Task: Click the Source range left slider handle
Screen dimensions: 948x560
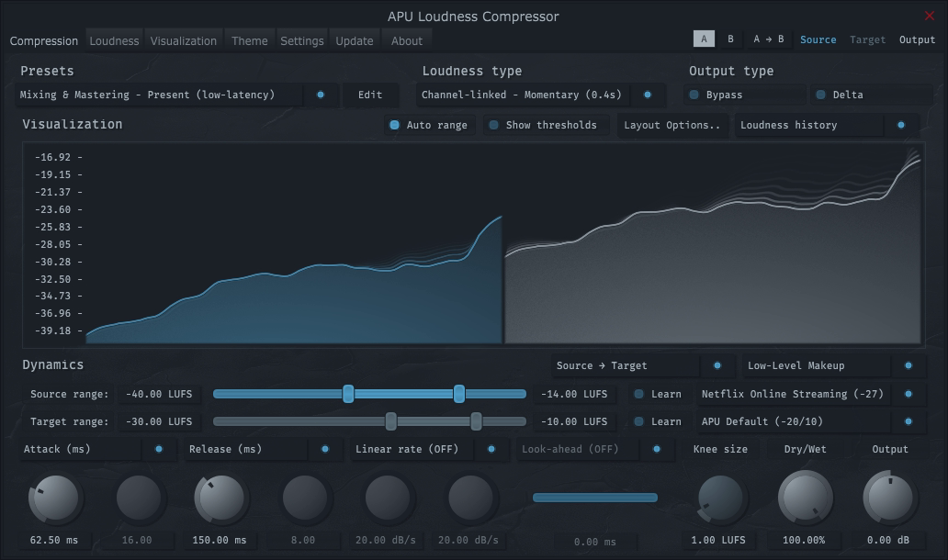Action: click(348, 394)
